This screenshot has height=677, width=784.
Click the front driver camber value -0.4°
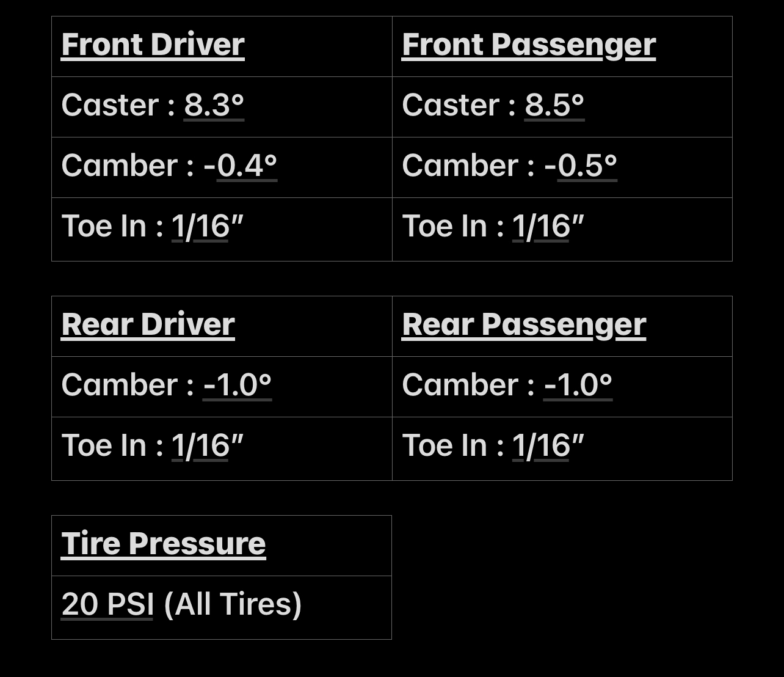[x=241, y=166]
